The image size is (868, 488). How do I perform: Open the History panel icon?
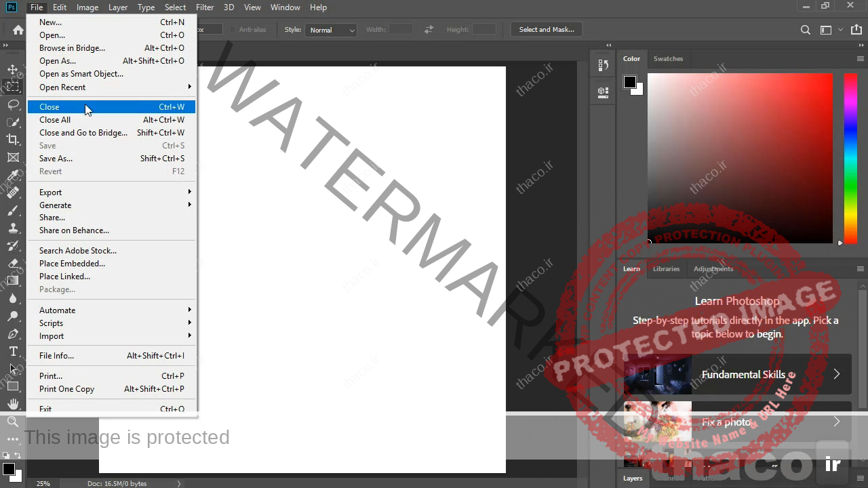(x=603, y=66)
